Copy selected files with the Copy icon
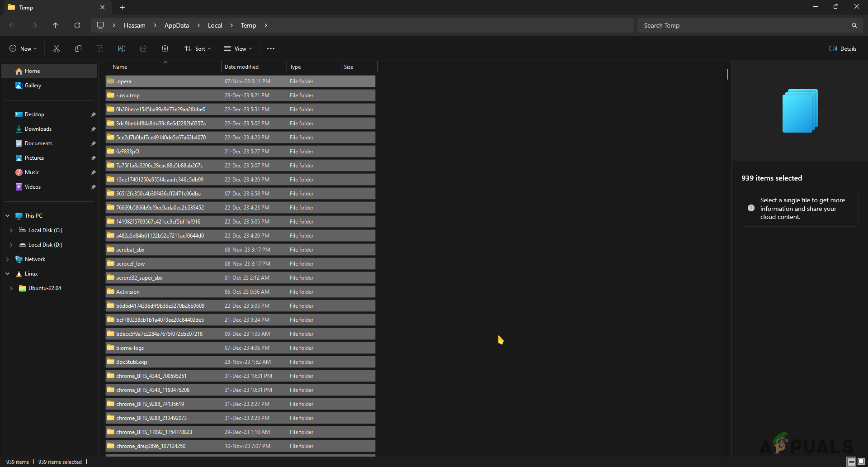 pyautogui.click(x=78, y=48)
